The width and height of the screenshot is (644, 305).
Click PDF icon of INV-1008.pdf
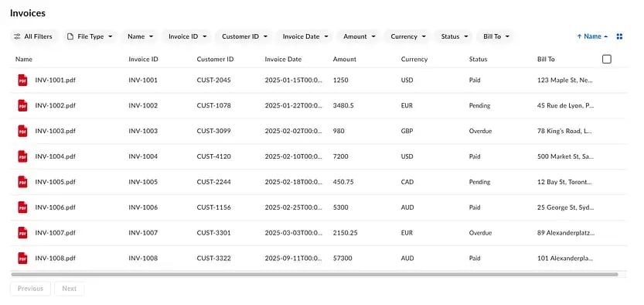coord(22,259)
